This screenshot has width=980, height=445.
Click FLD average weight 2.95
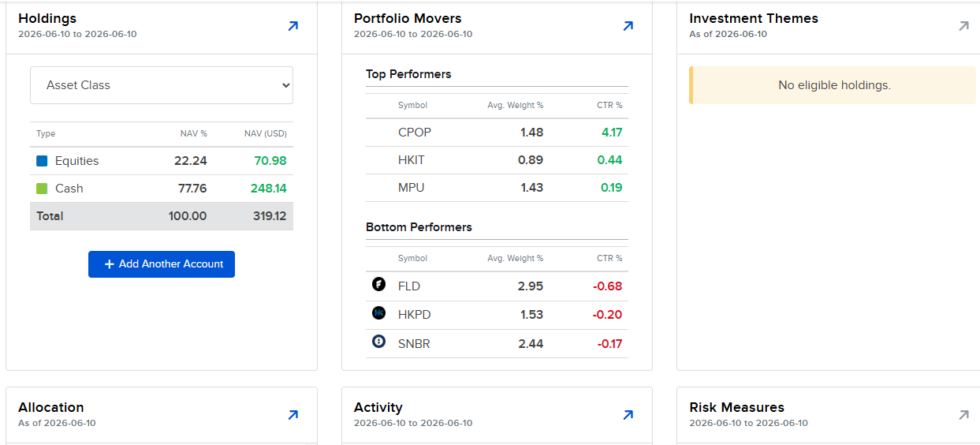(531, 286)
